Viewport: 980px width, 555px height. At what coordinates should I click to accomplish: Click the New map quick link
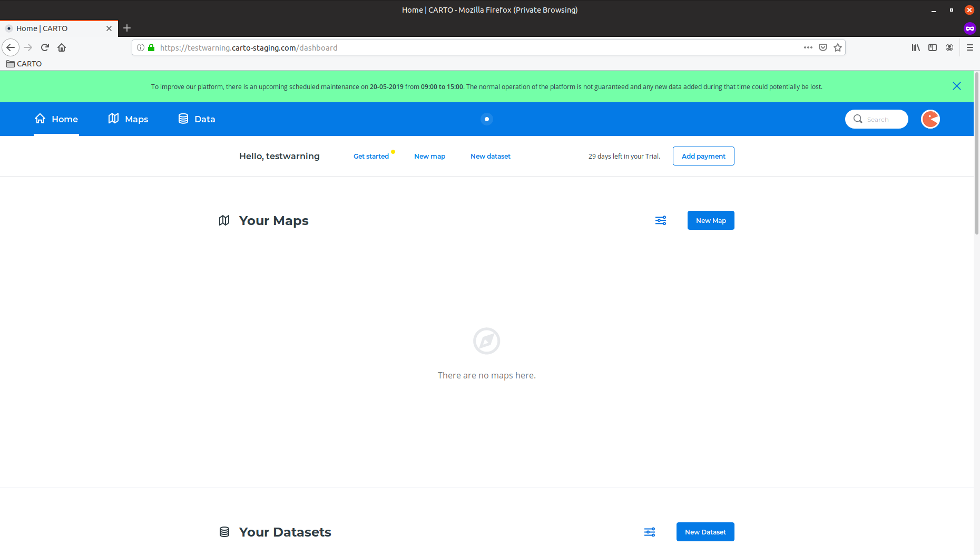click(429, 156)
